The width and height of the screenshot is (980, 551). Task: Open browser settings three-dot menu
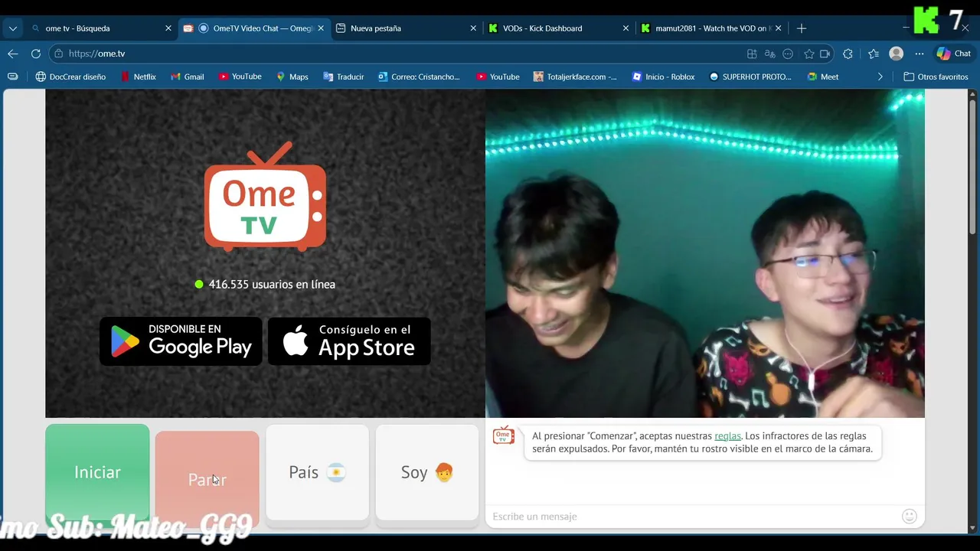tap(920, 54)
